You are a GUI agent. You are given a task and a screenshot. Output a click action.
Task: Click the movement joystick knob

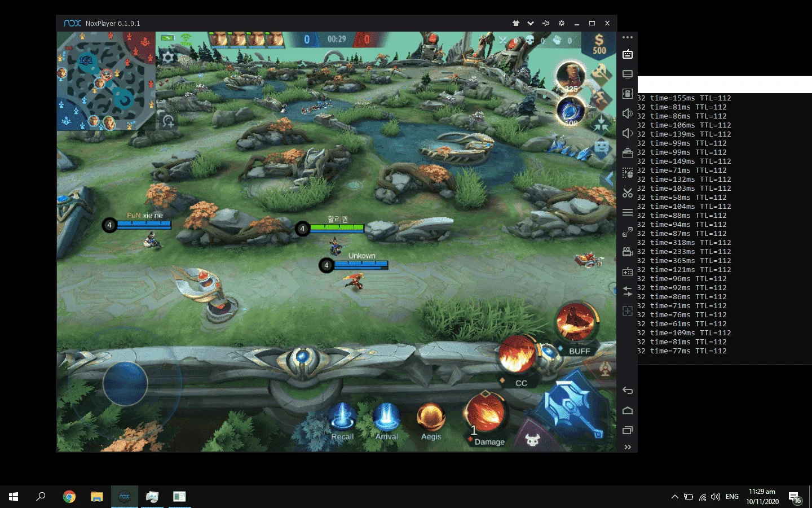tap(125, 383)
